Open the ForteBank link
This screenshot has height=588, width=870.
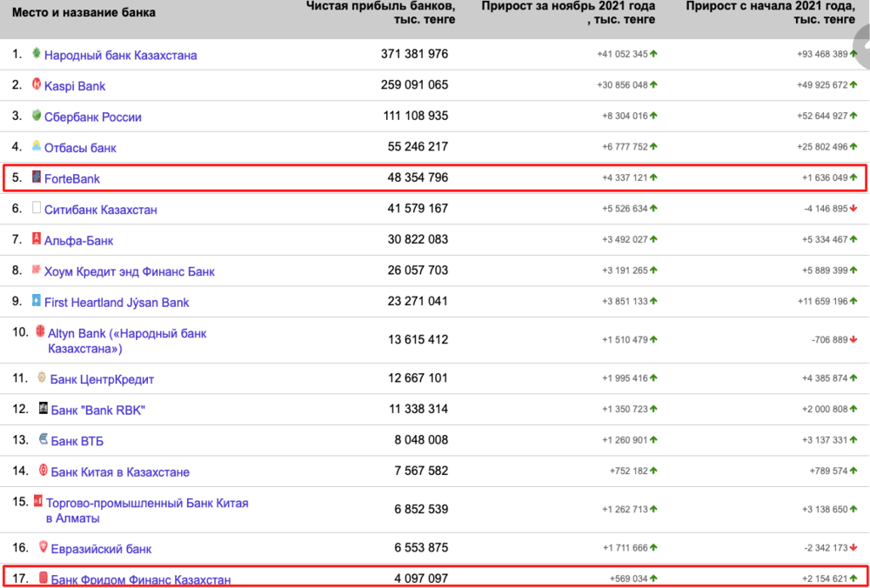72,179
